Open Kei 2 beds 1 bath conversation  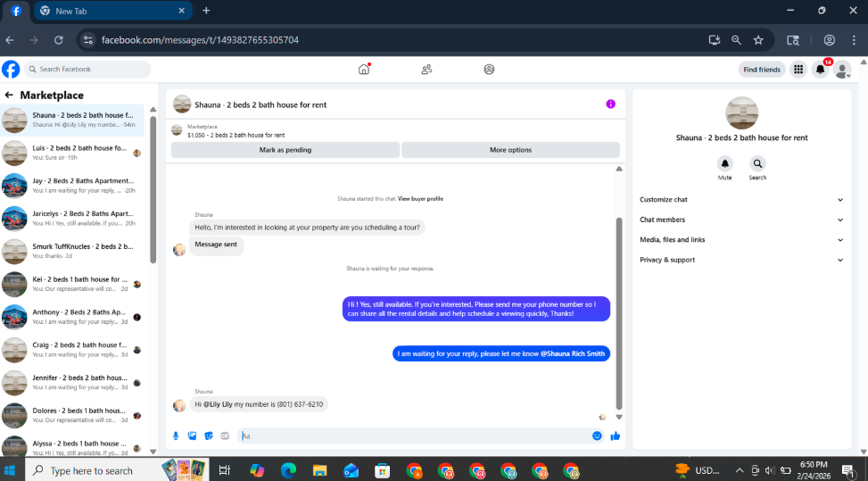point(72,284)
